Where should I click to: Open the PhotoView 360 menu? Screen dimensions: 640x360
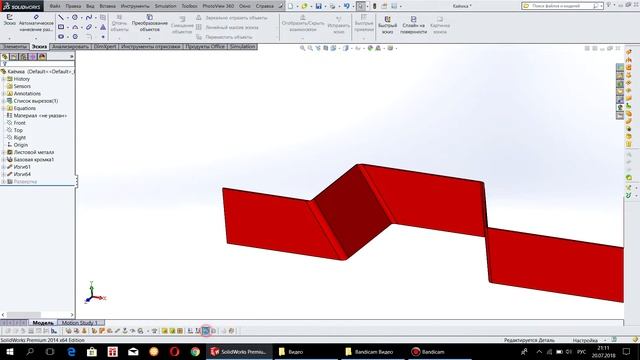(x=218, y=6)
